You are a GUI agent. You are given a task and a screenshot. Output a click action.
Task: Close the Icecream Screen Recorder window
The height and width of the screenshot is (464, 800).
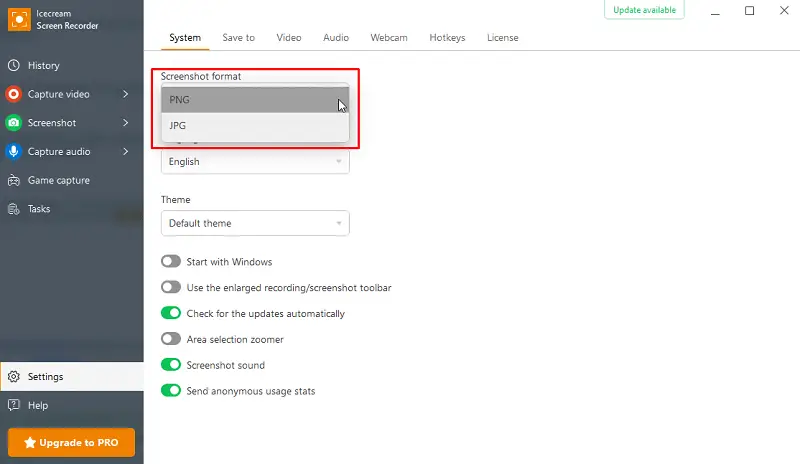(x=784, y=10)
